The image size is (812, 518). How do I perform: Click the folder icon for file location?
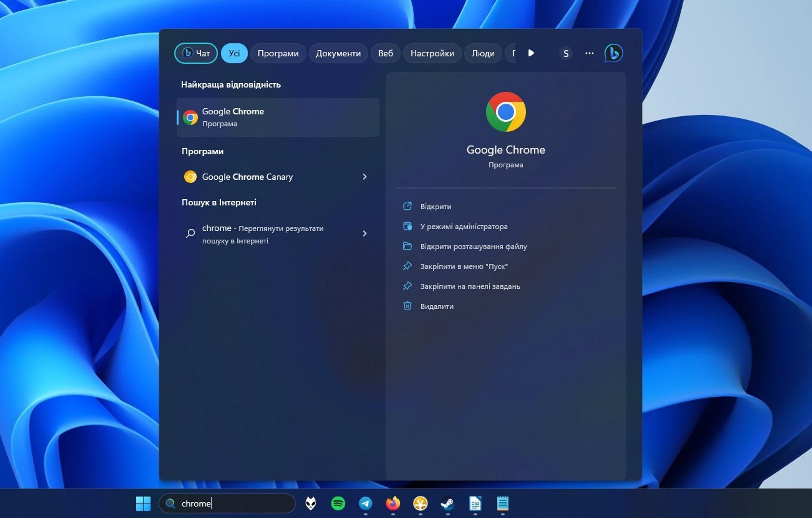[407, 246]
